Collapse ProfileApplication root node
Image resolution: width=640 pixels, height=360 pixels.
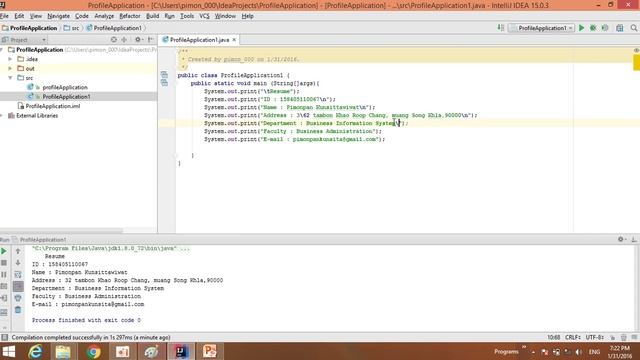click(2, 49)
